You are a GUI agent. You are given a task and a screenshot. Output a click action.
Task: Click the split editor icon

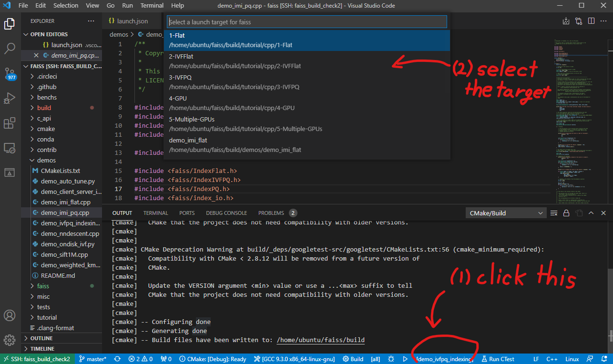(591, 21)
